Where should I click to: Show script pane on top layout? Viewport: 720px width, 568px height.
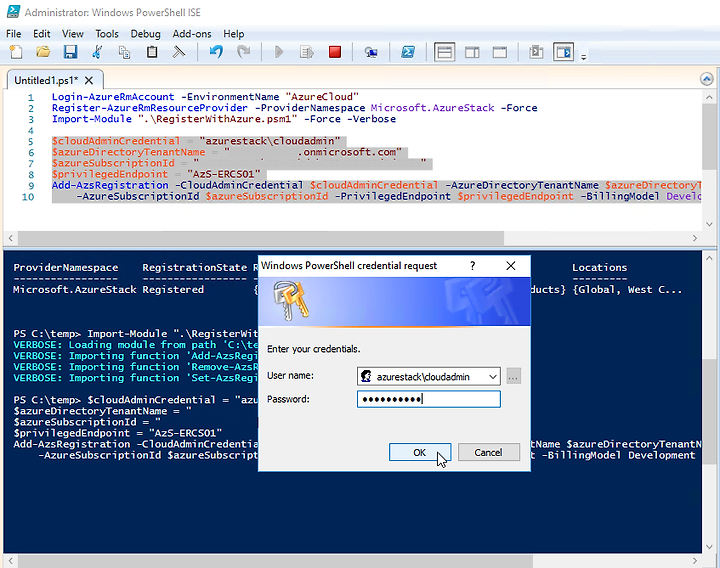[x=444, y=52]
